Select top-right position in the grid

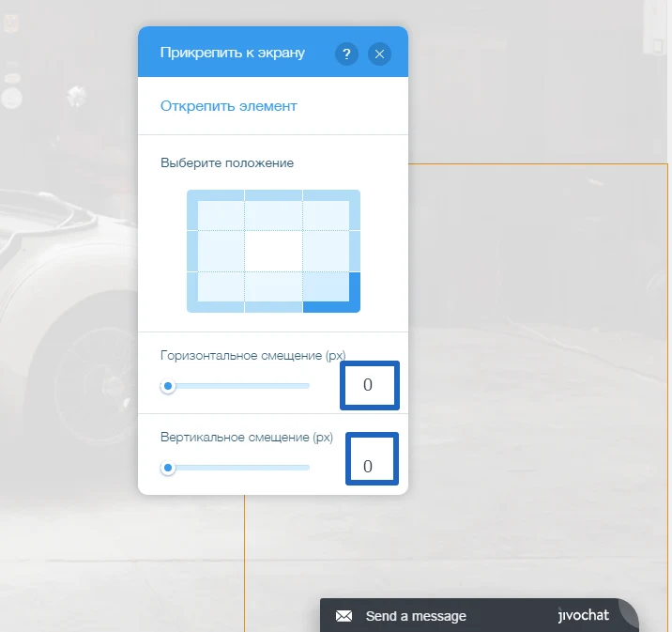click(331, 210)
